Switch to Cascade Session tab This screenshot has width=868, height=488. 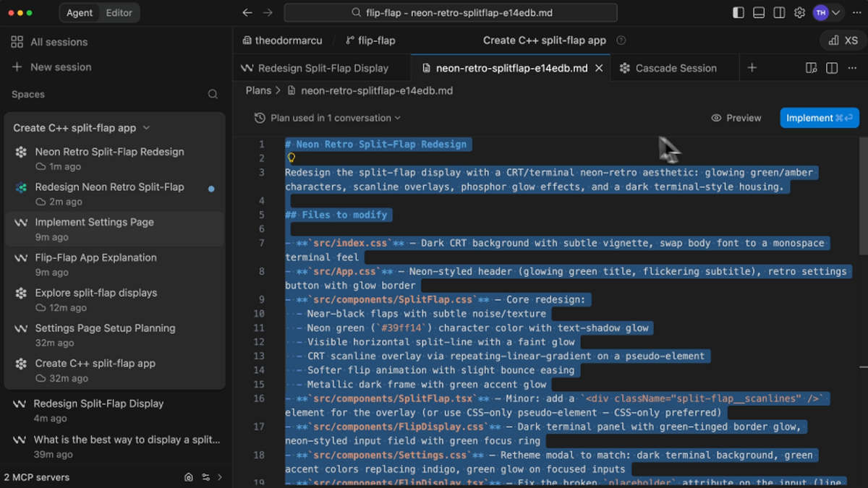tap(676, 68)
